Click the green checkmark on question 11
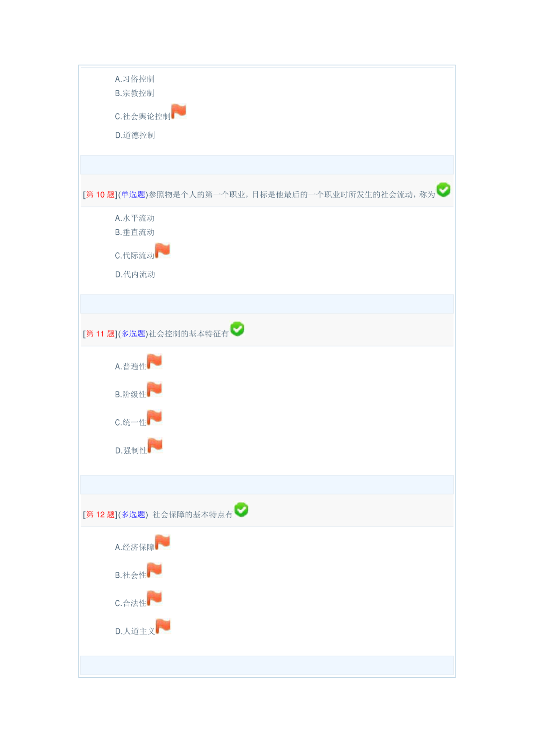Image resolution: width=534 pixels, height=756 pixels. point(237,329)
